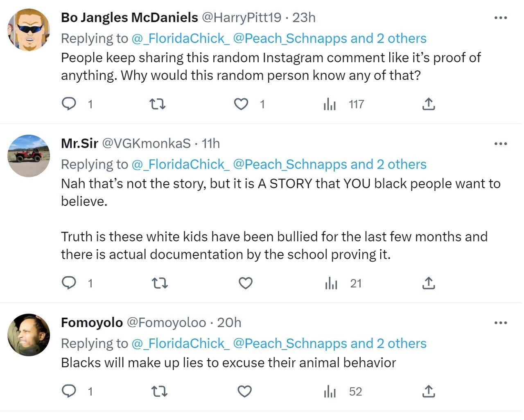The image size is (524, 420).
Task: Retweet the Bo Jangles McDaniels post
Action: (158, 104)
